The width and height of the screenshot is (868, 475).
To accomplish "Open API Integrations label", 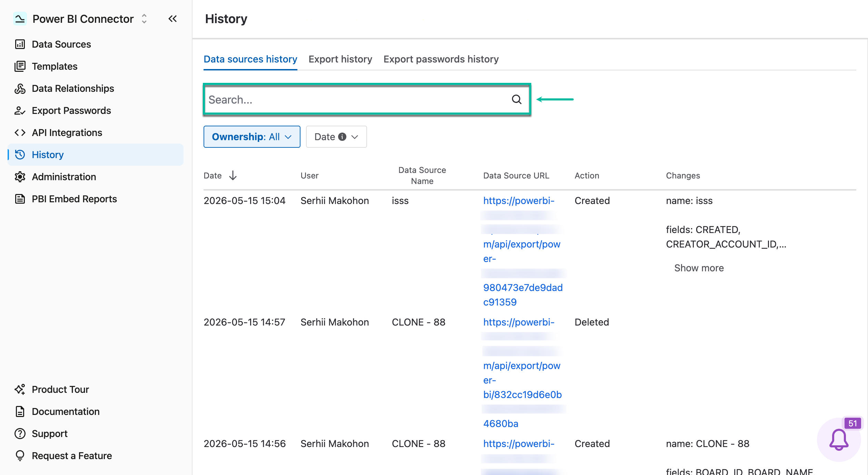I will click(x=67, y=133).
